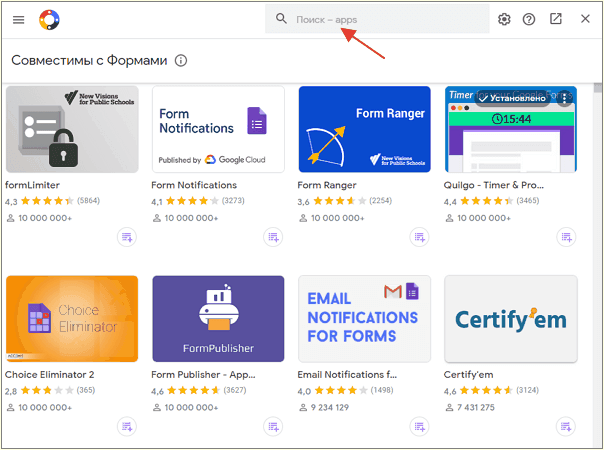This screenshot has height=450, width=604.
Task: Click the install icon under Form Notifications
Action: coord(273,237)
